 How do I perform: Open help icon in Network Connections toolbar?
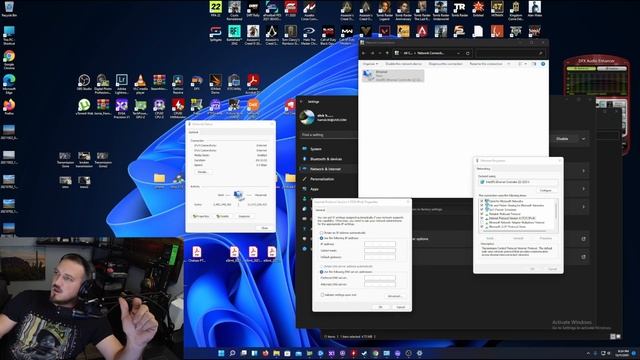point(543,64)
